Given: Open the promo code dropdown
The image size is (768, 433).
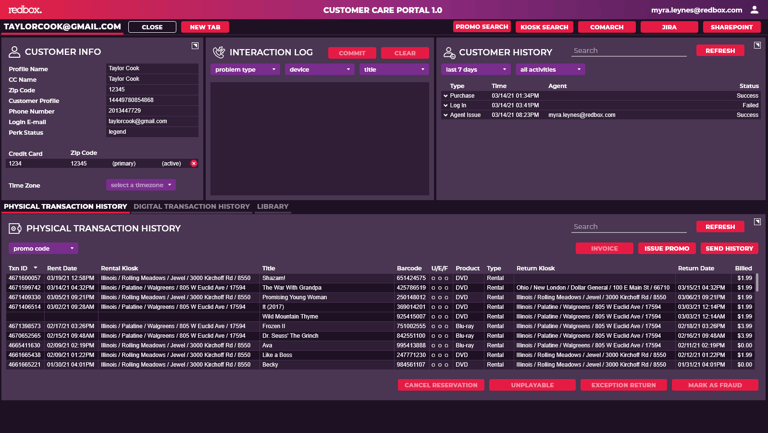Looking at the screenshot, I should tap(43, 248).
